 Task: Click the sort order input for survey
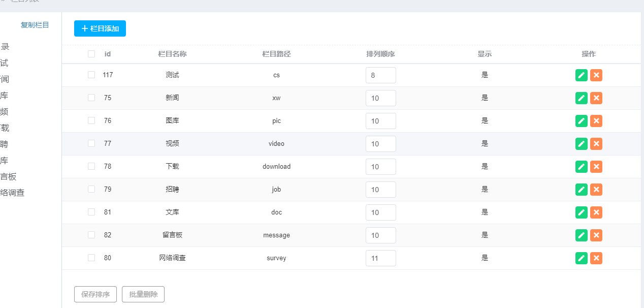[380, 258]
